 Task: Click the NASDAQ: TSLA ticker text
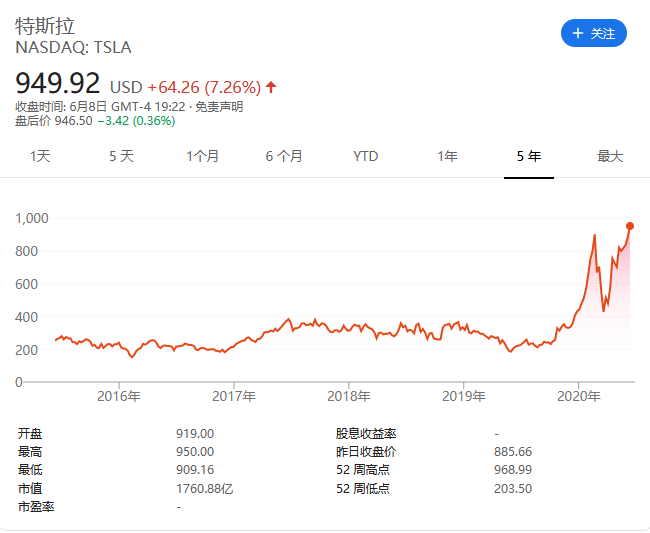pos(73,47)
